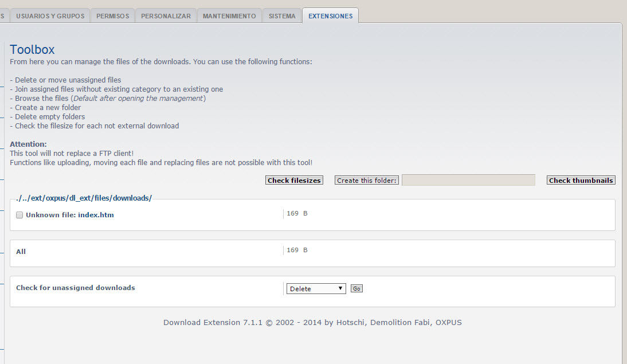Screen dimensions: 627x364
Task: Click the active EXTENSIONES tab
Action: pos(330,16)
